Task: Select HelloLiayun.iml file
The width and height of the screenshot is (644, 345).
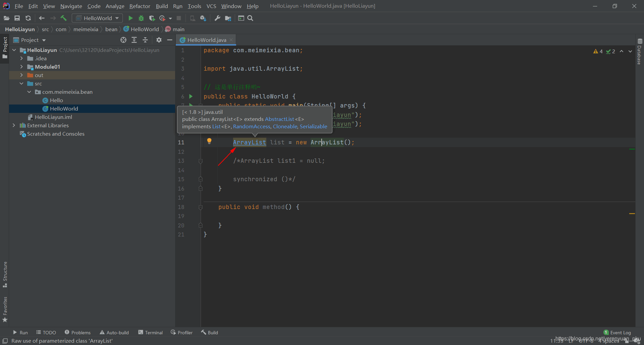Action: click(x=50, y=117)
